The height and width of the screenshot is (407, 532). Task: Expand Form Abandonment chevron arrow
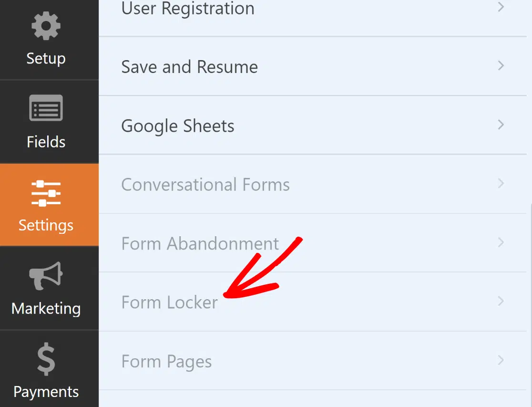click(501, 242)
